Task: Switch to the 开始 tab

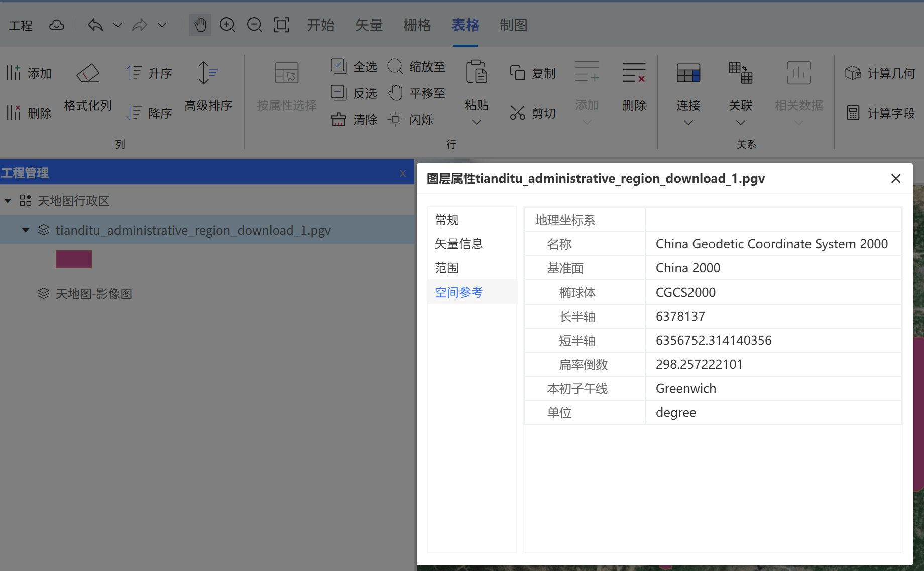Action: [320, 25]
